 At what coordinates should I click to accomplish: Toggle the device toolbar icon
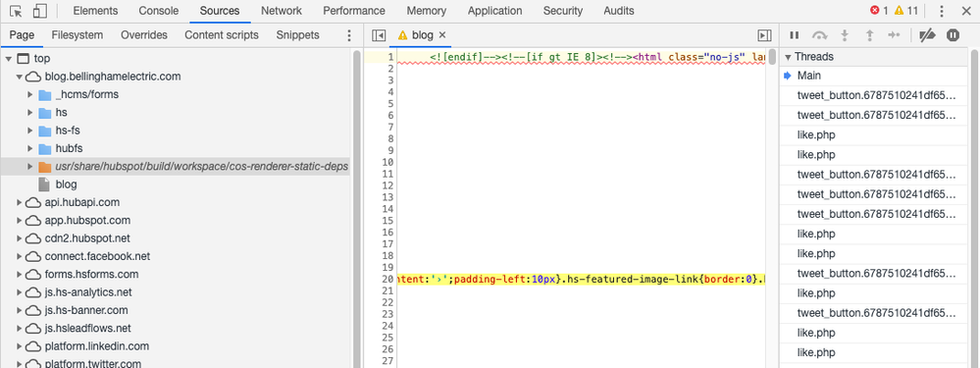[39, 11]
